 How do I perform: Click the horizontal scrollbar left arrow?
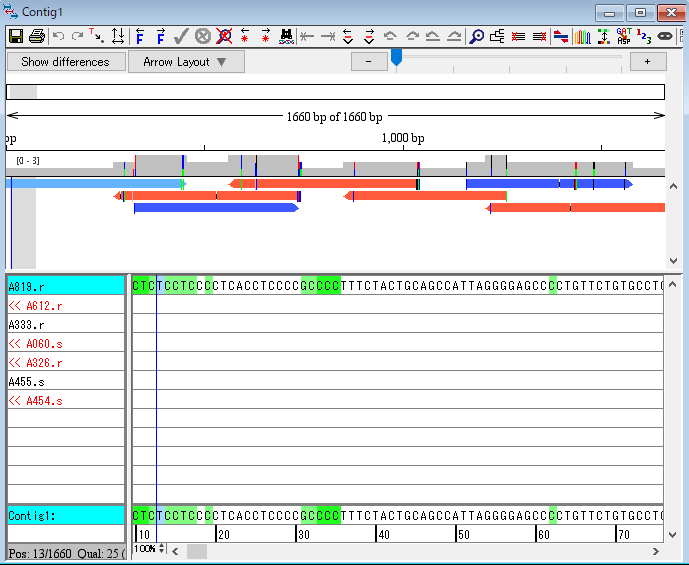(x=175, y=551)
